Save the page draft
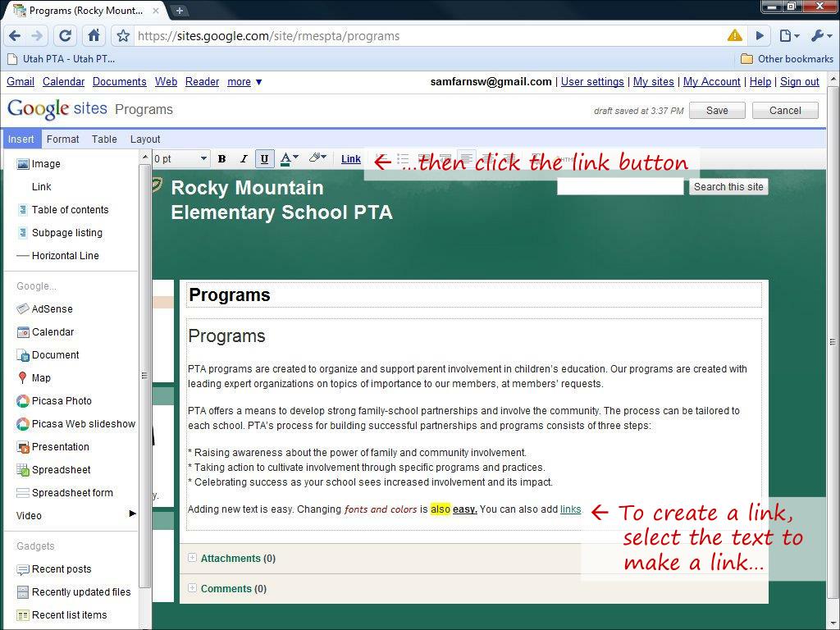The image size is (840, 630). [717, 111]
